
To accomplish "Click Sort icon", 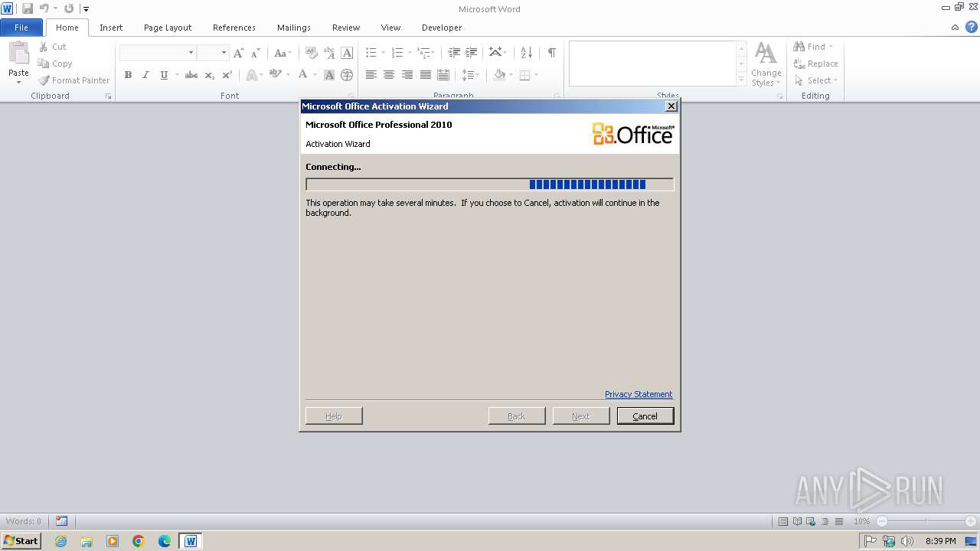I will tap(526, 53).
